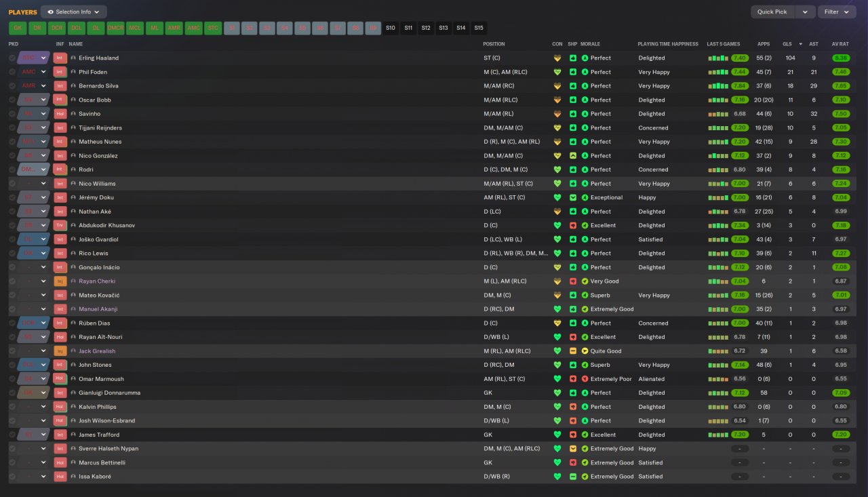Sort by the GLS column header
The height and width of the screenshot is (497, 868).
[x=787, y=44]
